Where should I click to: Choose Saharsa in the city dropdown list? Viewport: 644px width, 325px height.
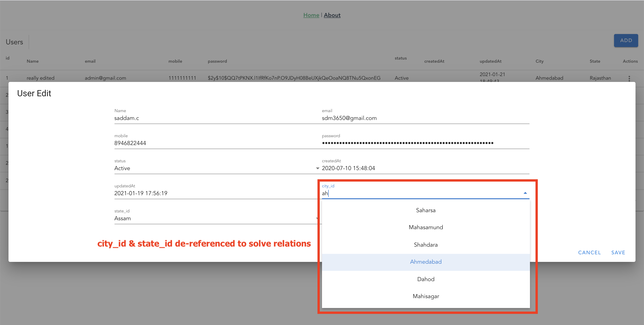(x=426, y=210)
